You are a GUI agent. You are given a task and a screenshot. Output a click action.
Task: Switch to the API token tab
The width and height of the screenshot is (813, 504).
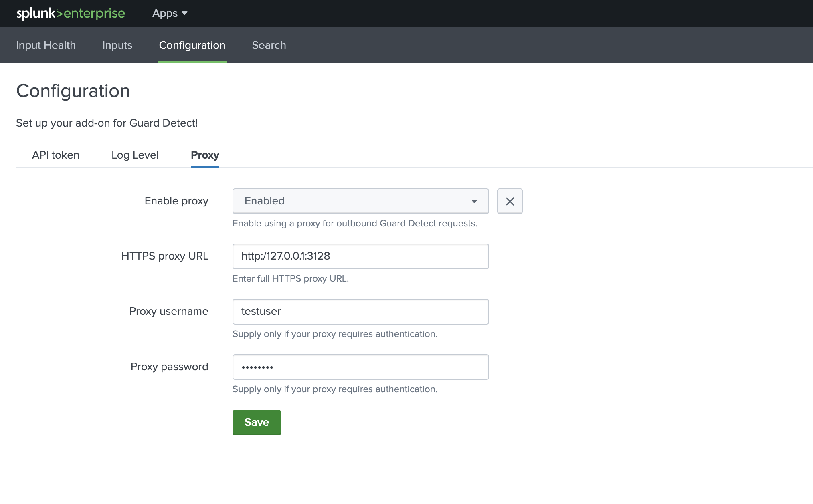point(55,155)
